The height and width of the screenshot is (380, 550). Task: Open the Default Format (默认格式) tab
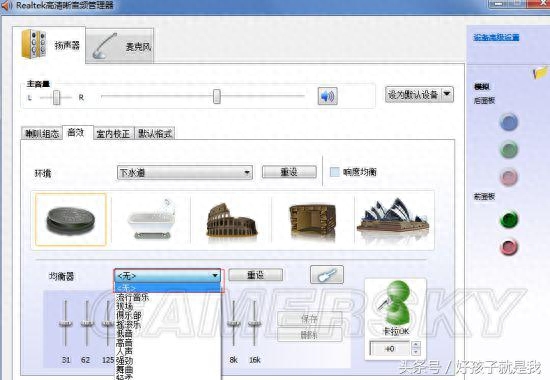[155, 134]
